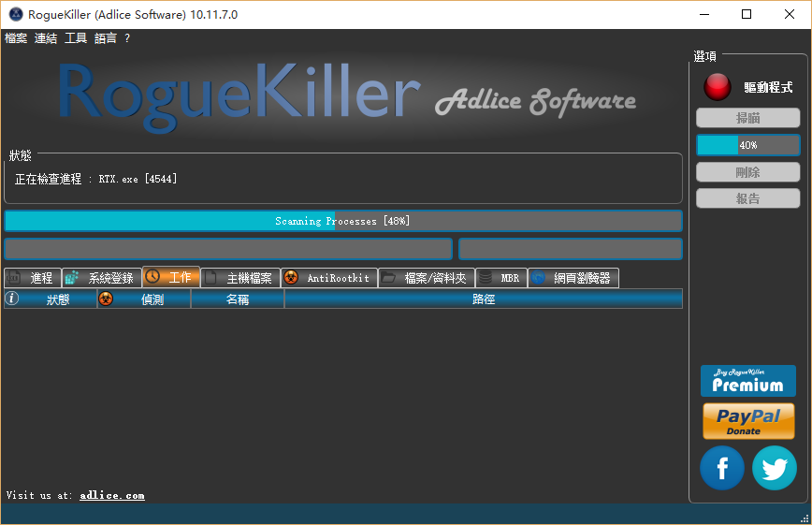Open the 語言 menu
This screenshot has height=525, width=812.
click(106, 38)
